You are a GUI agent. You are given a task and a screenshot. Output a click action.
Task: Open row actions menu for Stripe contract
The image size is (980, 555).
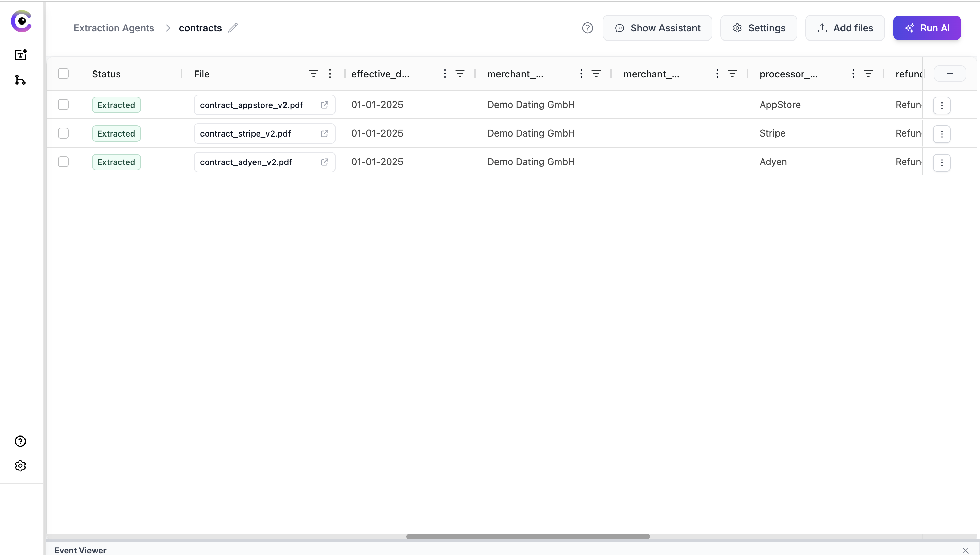tap(942, 134)
